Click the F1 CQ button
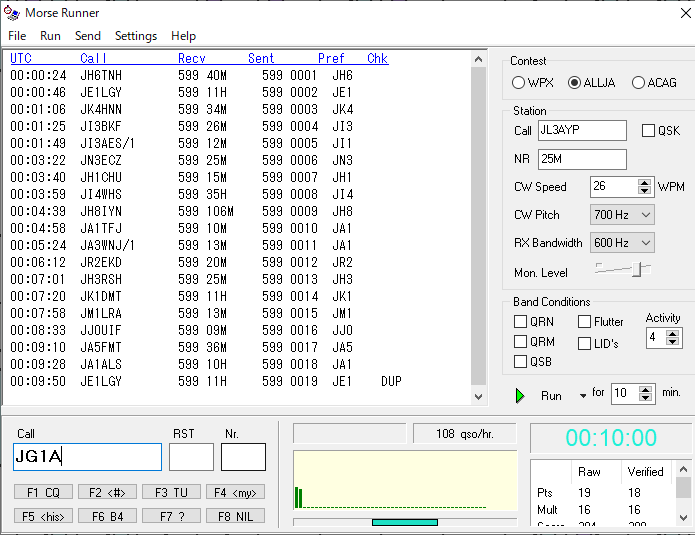This screenshot has width=695, height=535. [x=43, y=492]
